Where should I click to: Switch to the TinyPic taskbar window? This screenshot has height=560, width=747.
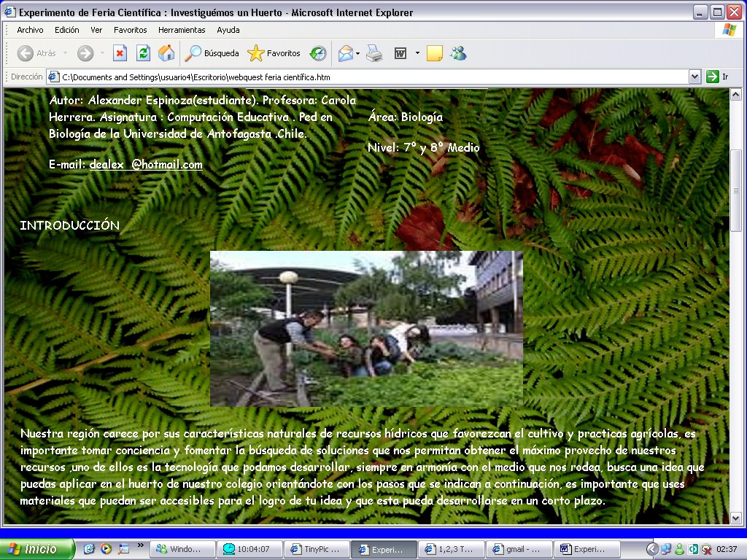pyautogui.click(x=317, y=549)
